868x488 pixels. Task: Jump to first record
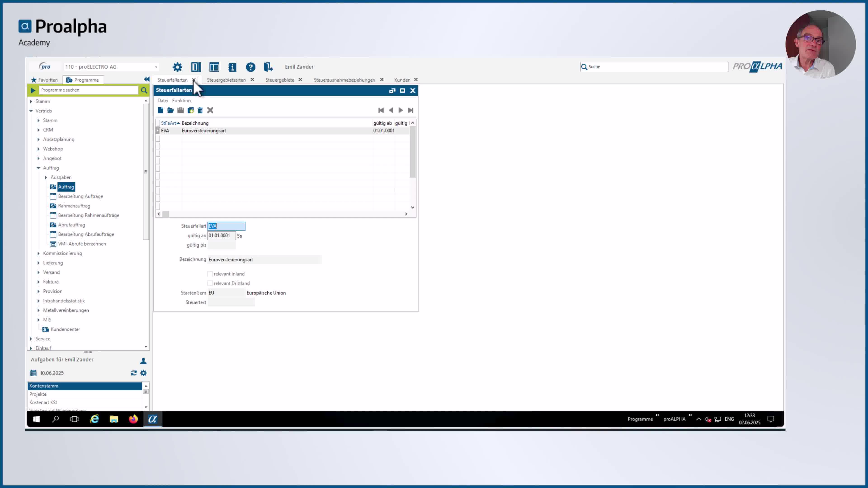point(381,110)
